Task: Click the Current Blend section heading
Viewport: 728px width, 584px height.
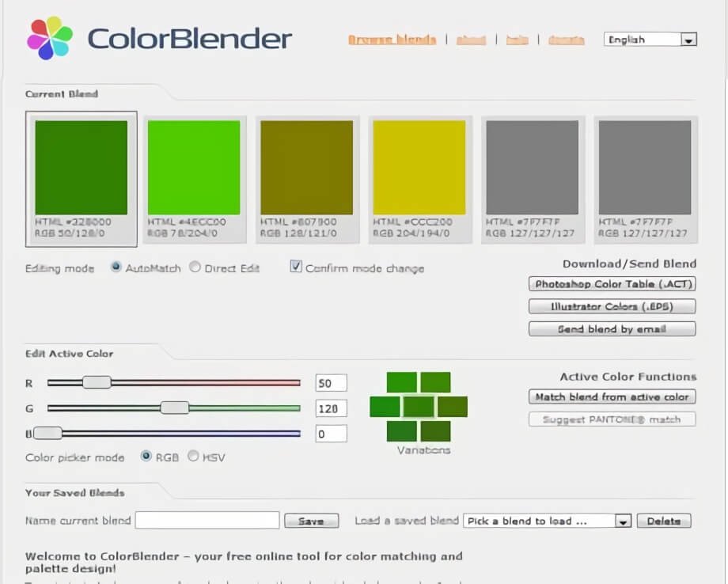Action: (62, 94)
